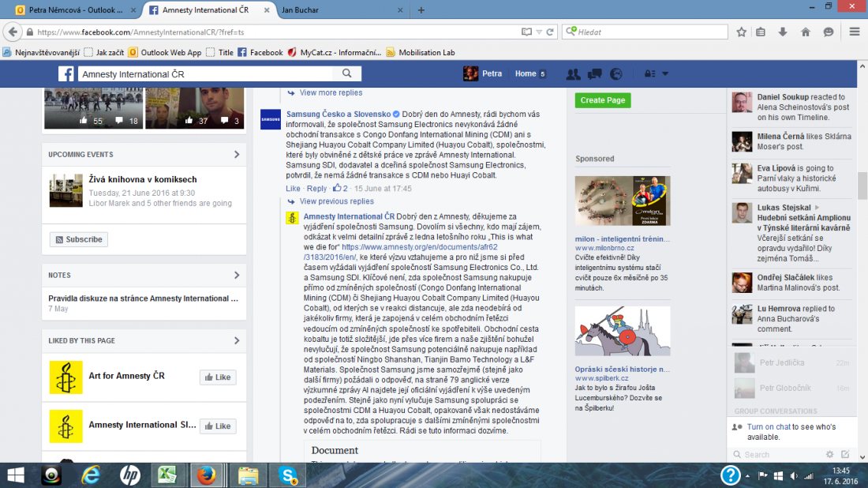This screenshot has width=868, height=488.
Task: Click the Facebook search input field
Action: pyautogui.click(x=205, y=73)
